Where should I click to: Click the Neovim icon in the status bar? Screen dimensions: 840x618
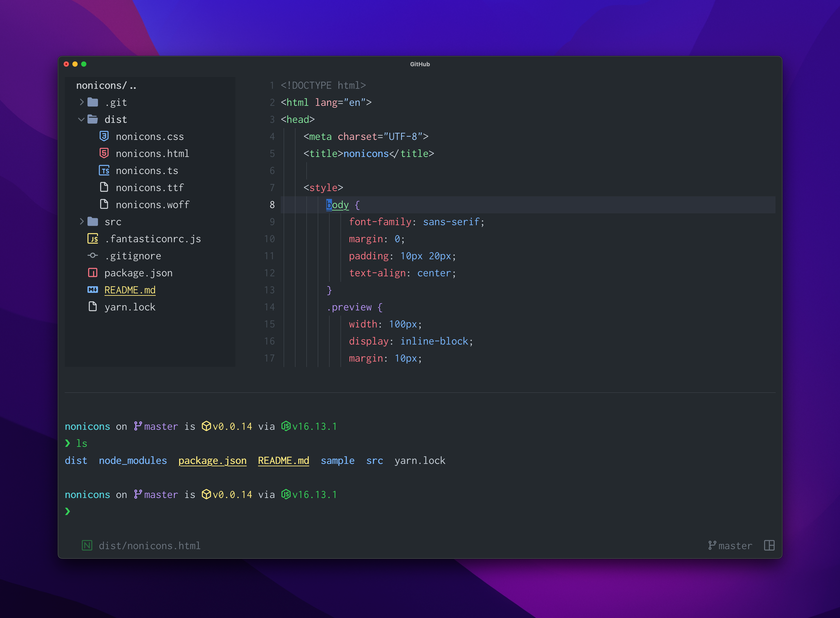[x=87, y=545]
